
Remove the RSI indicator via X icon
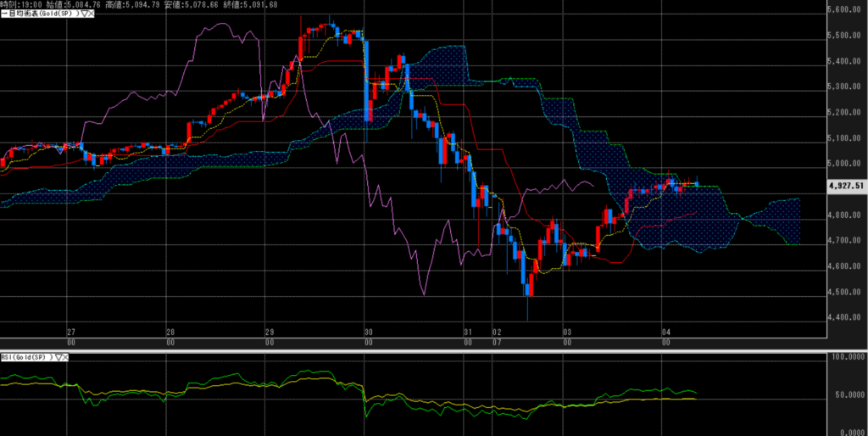point(66,357)
